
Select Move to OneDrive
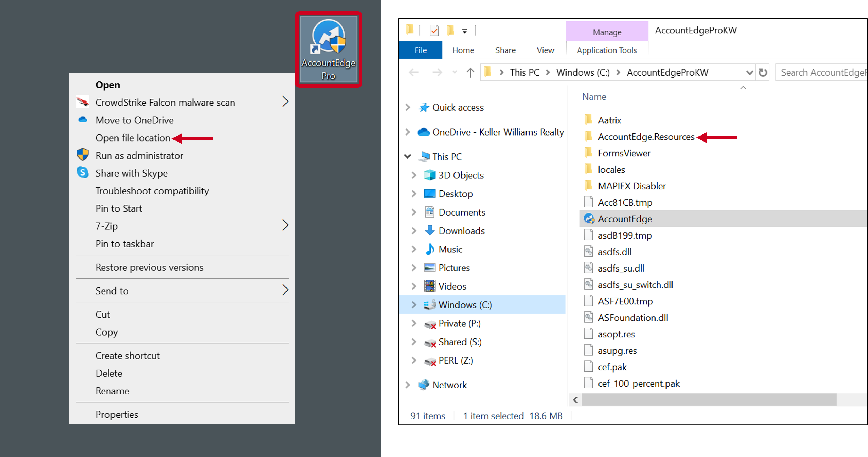[135, 120]
